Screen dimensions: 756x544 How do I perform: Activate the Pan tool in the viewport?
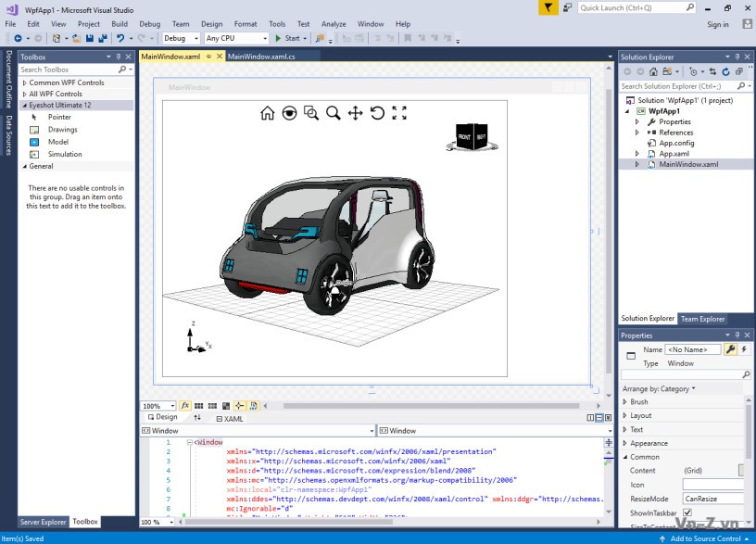pyautogui.click(x=355, y=113)
